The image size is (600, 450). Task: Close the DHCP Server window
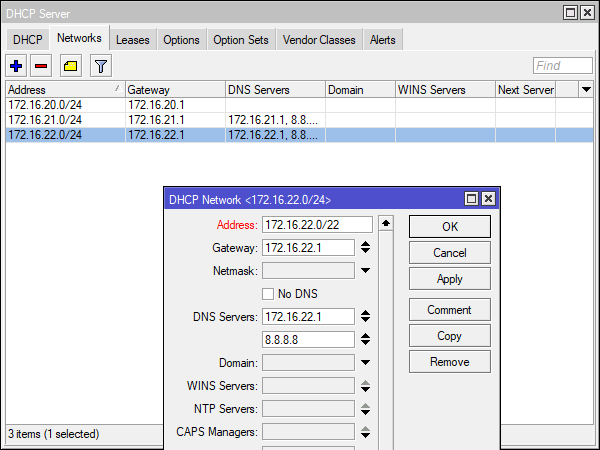587,13
